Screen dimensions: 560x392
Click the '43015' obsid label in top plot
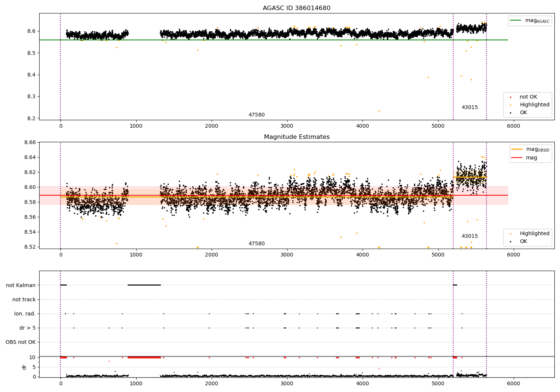coord(470,108)
